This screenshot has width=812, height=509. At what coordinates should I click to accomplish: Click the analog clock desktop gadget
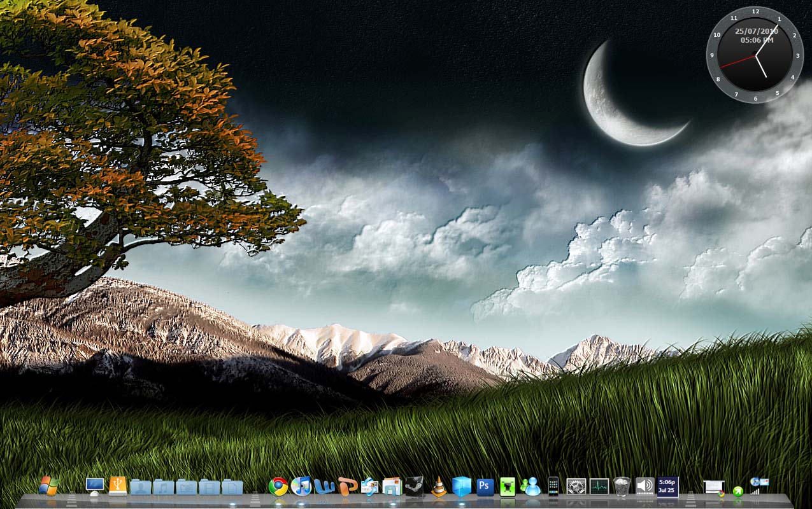pyautogui.click(x=755, y=55)
